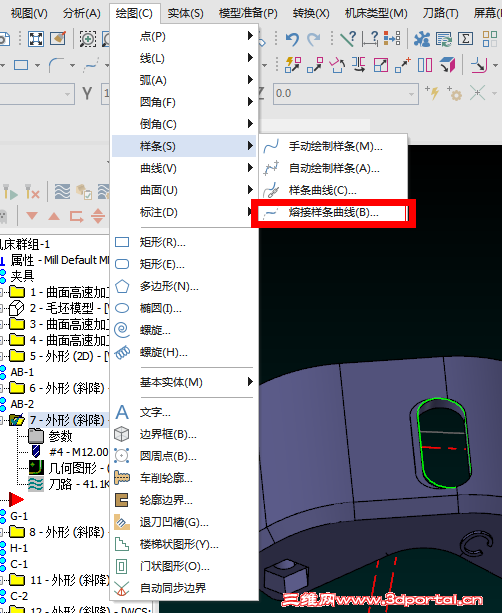
Task: Expand the 弧(A) submenu
Action: click(184, 80)
